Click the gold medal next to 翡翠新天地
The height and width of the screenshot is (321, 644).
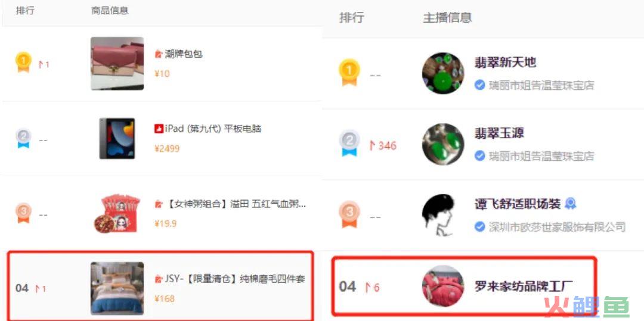click(349, 73)
